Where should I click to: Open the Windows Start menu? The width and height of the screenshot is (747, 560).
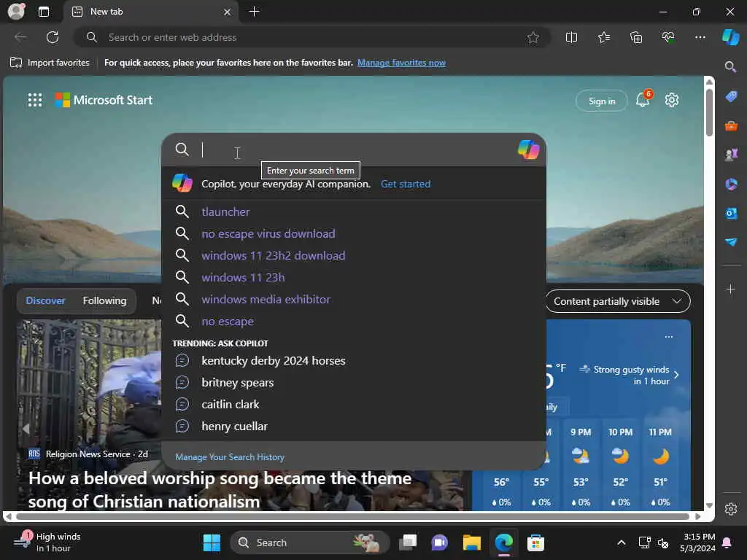pyautogui.click(x=212, y=542)
